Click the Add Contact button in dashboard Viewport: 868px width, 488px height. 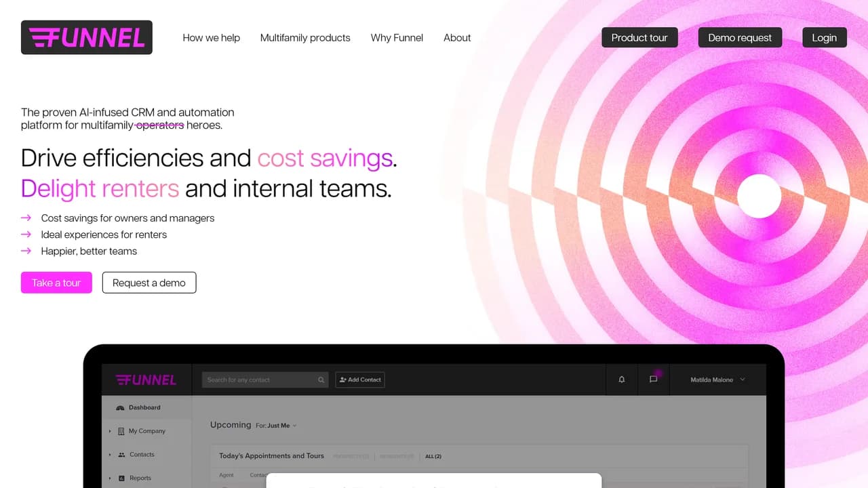360,380
